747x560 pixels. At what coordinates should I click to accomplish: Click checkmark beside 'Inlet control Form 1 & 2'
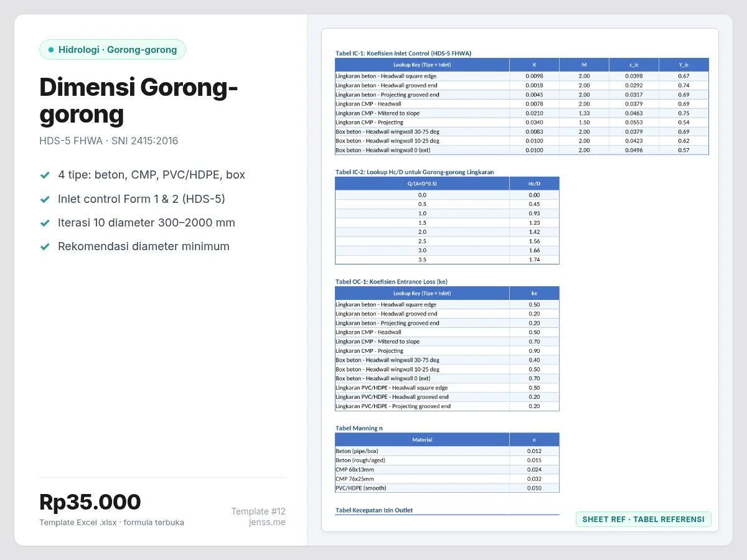click(45, 199)
